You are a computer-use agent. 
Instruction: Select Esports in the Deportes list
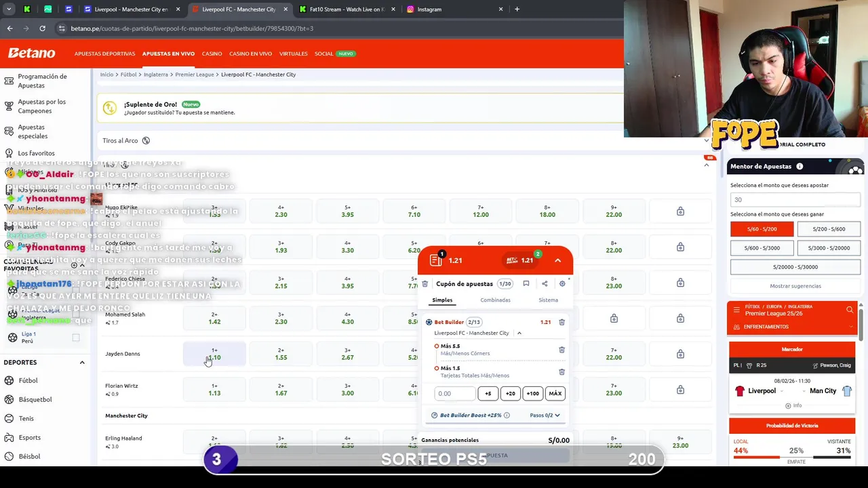30,437
